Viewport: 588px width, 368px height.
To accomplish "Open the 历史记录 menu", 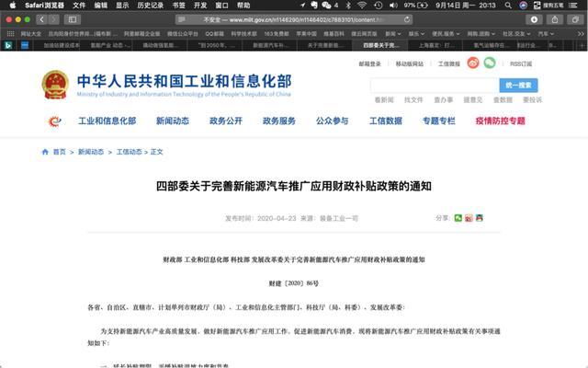I will pos(151,6).
